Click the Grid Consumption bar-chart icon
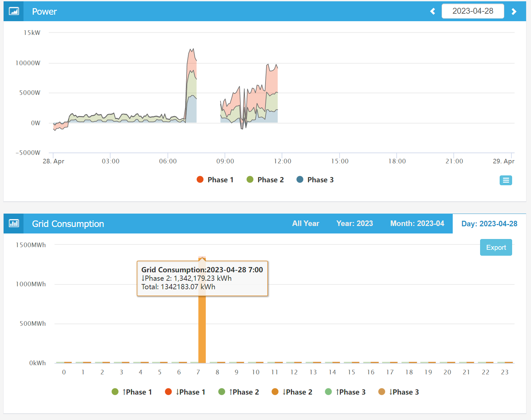This screenshot has height=420, width=531. [14, 224]
